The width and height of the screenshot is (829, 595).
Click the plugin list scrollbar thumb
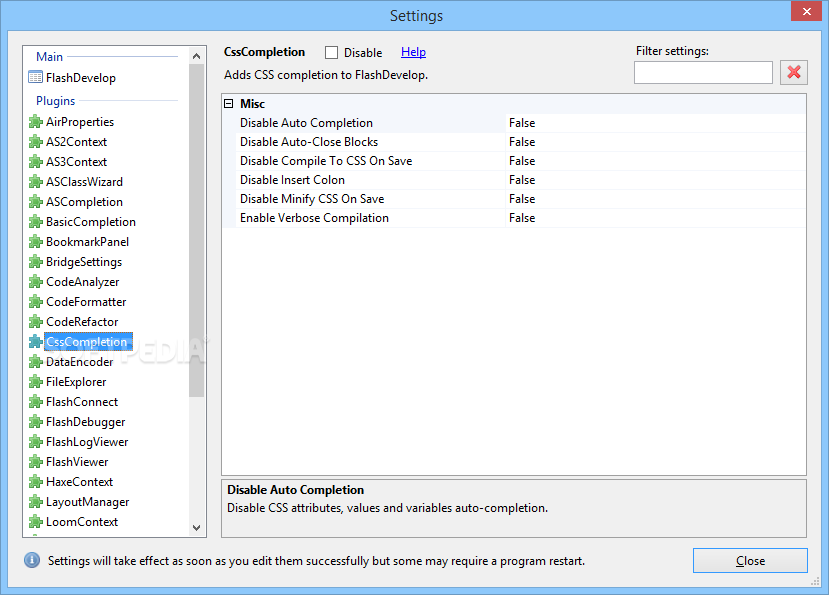point(197,230)
